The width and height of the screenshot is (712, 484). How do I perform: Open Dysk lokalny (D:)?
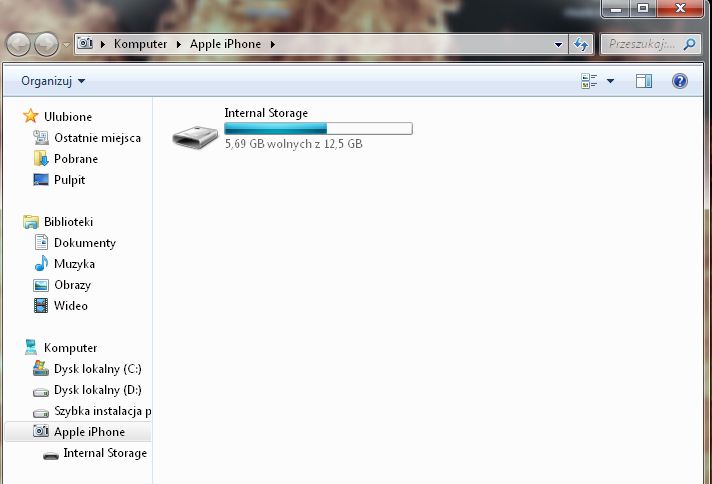point(98,390)
